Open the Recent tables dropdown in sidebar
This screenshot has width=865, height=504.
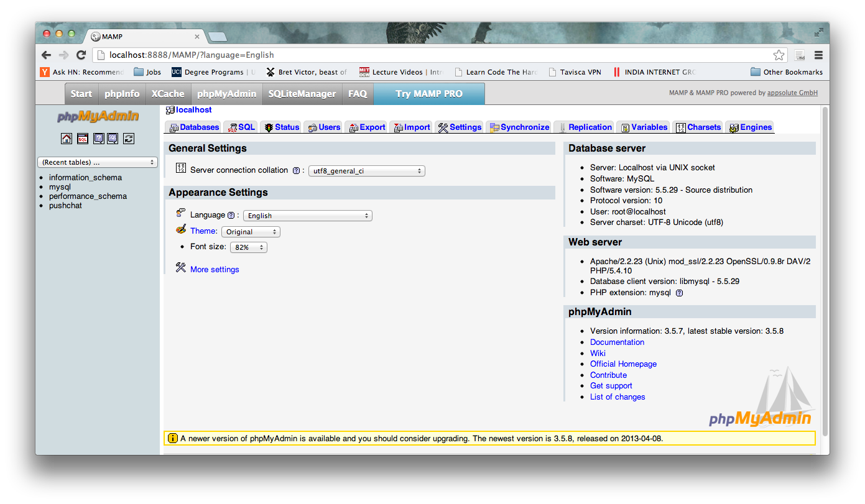pyautogui.click(x=97, y=162)
